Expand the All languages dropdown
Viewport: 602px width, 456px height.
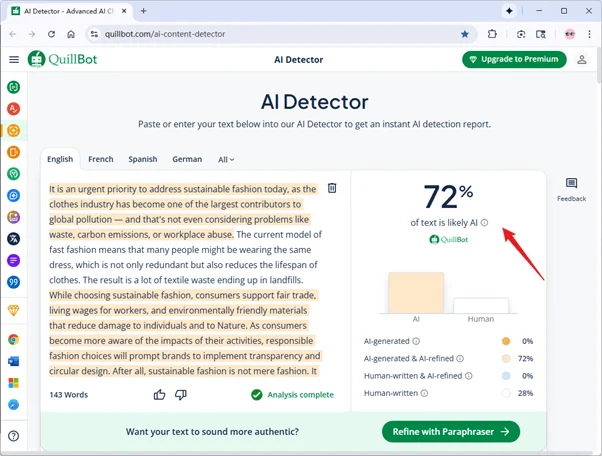click(x=227, y=159)
